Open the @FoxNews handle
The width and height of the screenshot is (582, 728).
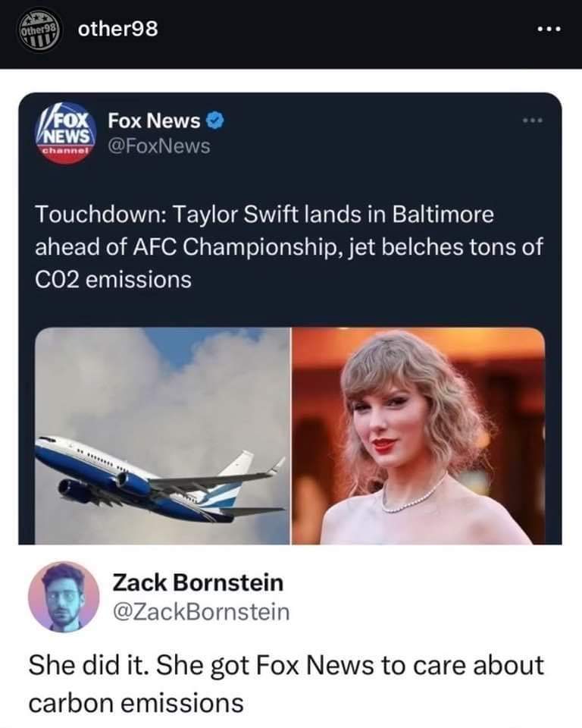pos(159,146)
